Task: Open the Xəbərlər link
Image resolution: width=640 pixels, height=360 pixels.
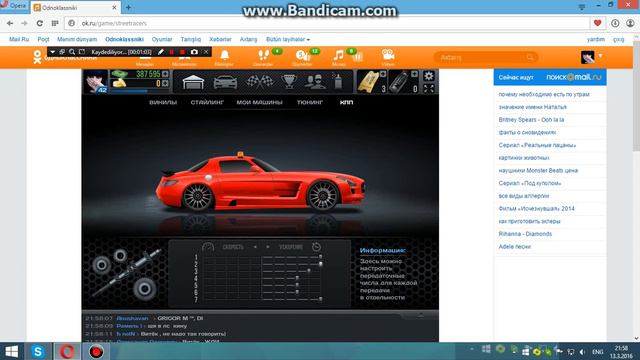Action: (220, 39)
